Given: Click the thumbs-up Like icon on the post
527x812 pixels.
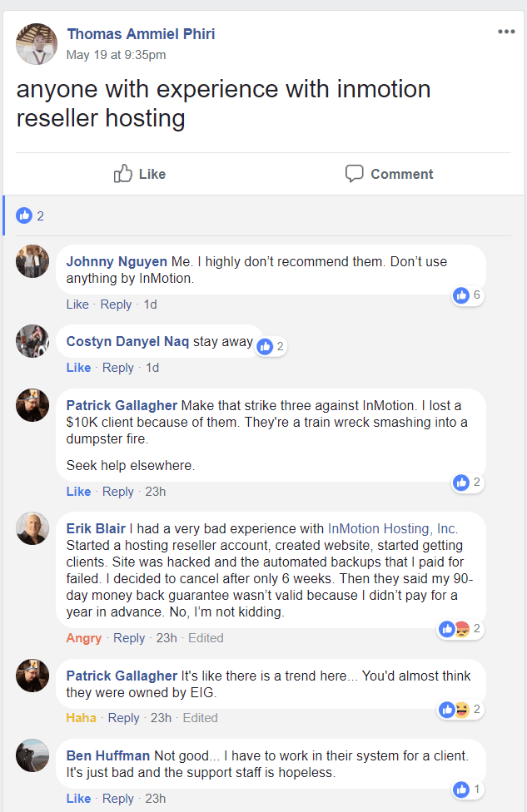Looking at the screenshot, I should [x=123, y=174].
